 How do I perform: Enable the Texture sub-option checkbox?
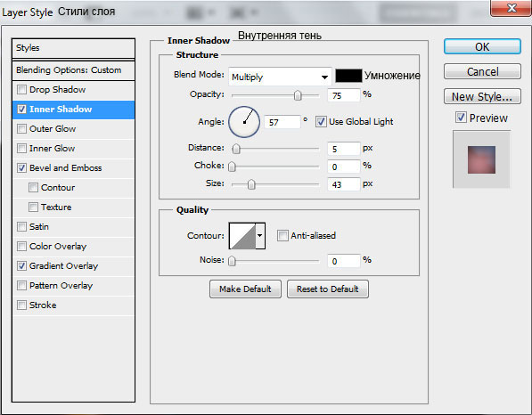(33, 207)
